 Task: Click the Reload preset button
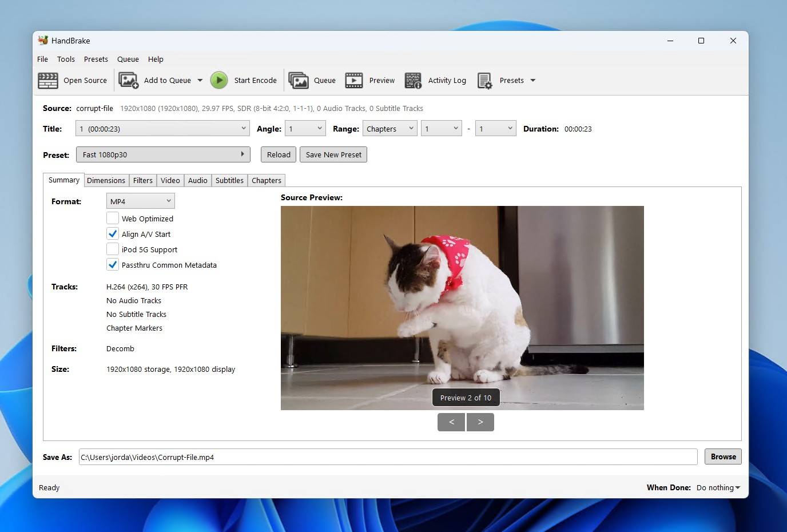pos(279,154)
